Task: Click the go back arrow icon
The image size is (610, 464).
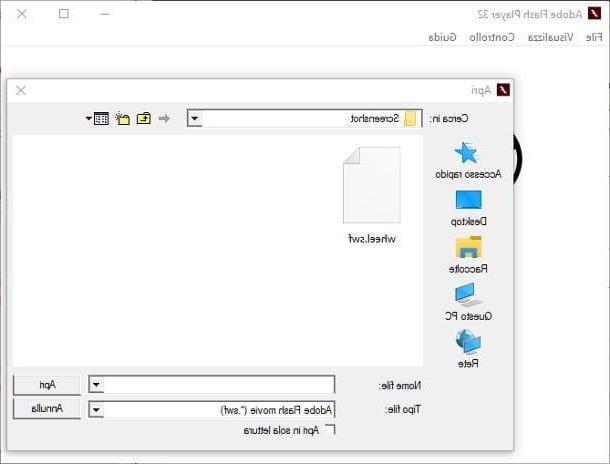Action: [164, 118]
